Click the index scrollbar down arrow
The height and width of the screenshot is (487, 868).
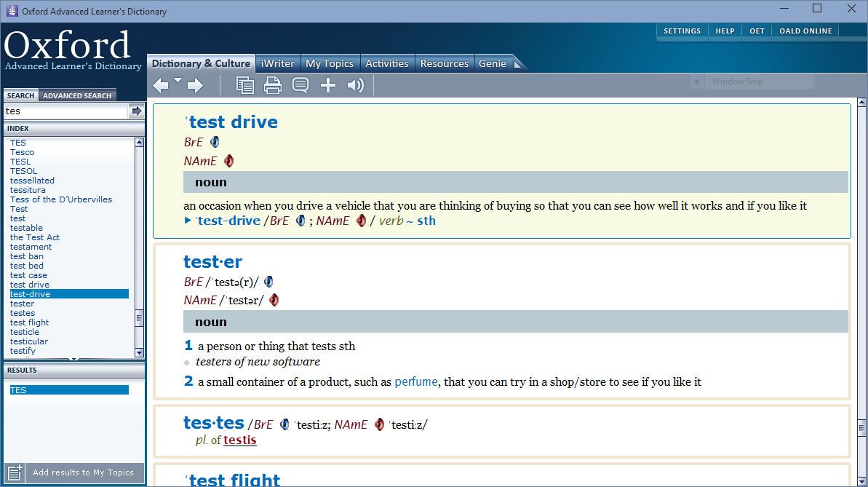(x=139, y=352)
